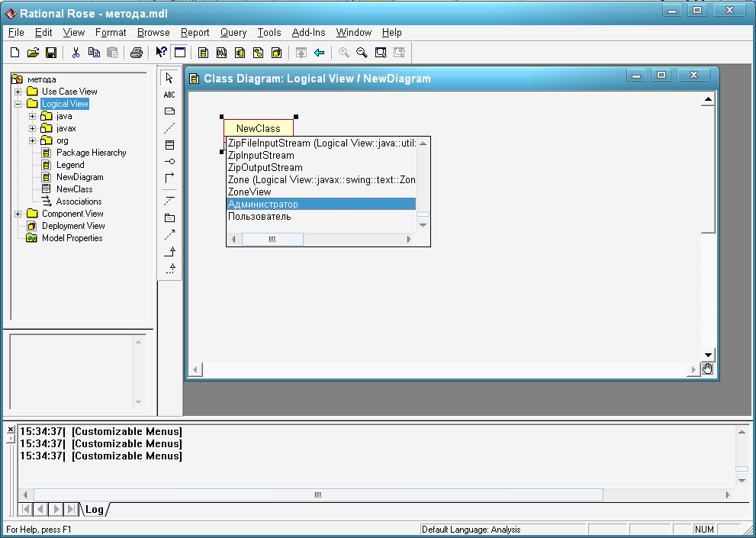This screenshot has width=756, height=538.
Task: Expand the java package node
Action: point(32,116)
